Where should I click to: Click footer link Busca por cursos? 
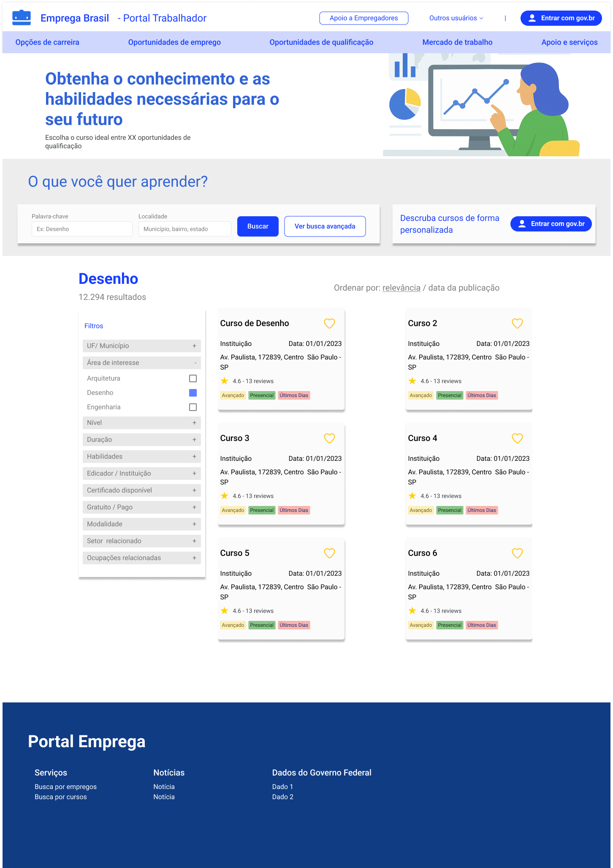click(61, 797)
